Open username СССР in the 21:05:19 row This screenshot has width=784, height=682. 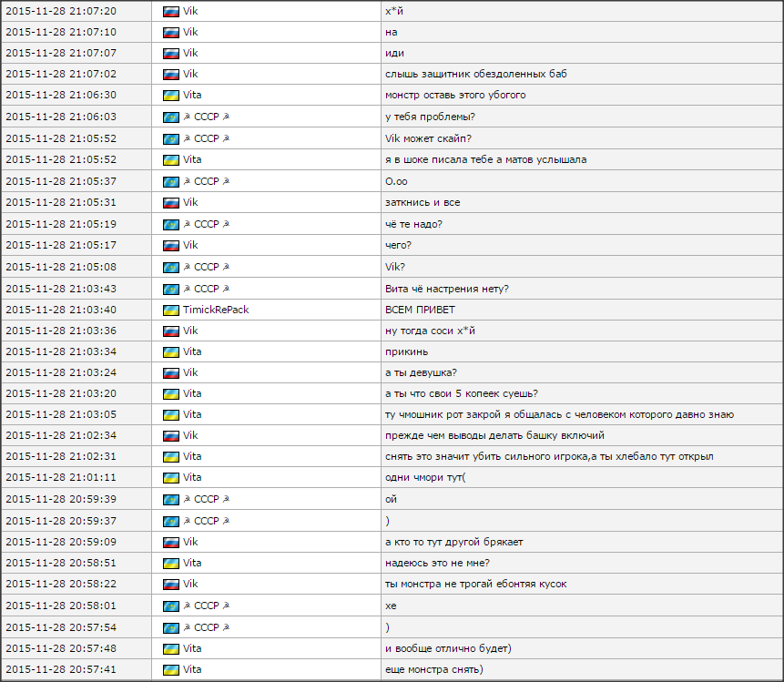(207, 224)
